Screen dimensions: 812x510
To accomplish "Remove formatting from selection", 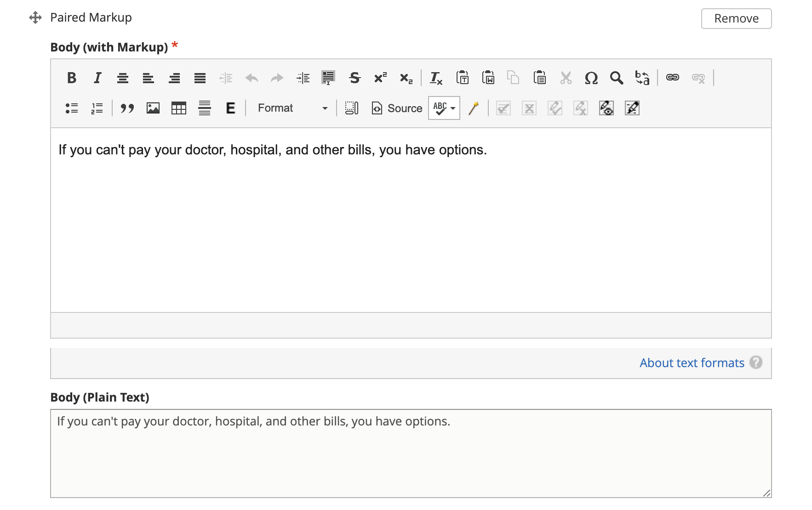I will [x=436, y=78].
